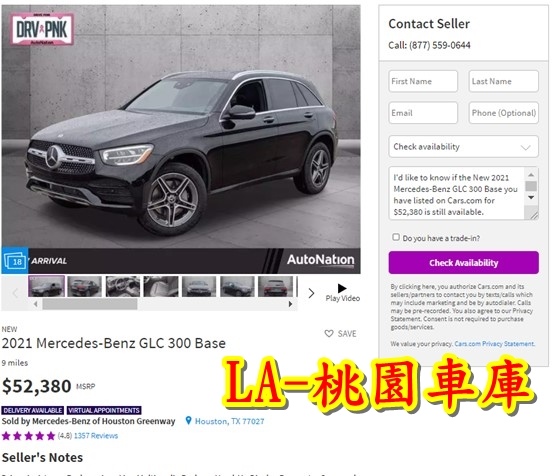The height and width of the screenshot is (476, 553).
Task: Open the 1357 Reviews link
Action: (96, 436)
